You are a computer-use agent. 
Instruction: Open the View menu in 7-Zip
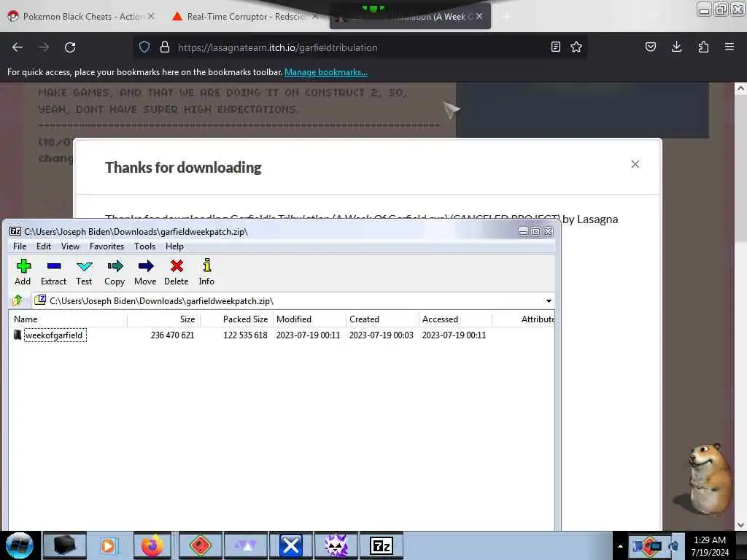pos(70,246)
